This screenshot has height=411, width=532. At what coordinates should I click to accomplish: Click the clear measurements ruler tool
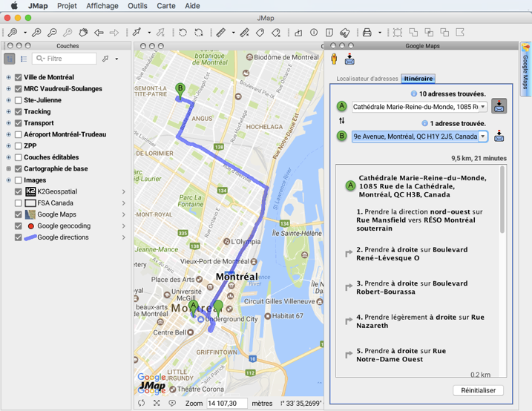coord(245,33)
